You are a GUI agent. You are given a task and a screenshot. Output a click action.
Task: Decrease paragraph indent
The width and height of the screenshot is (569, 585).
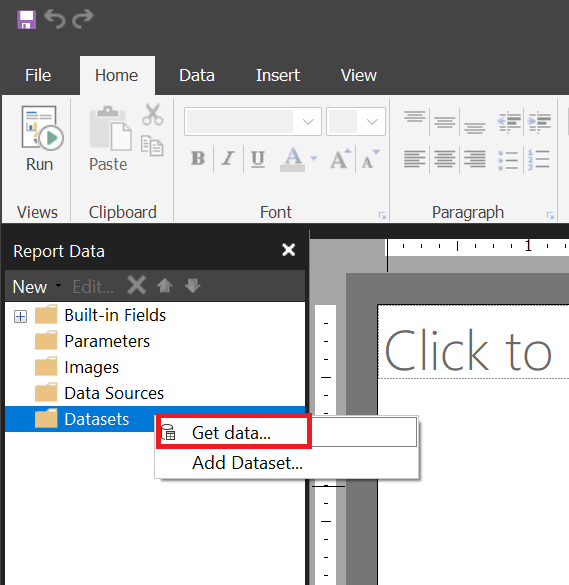click(509, 122)
